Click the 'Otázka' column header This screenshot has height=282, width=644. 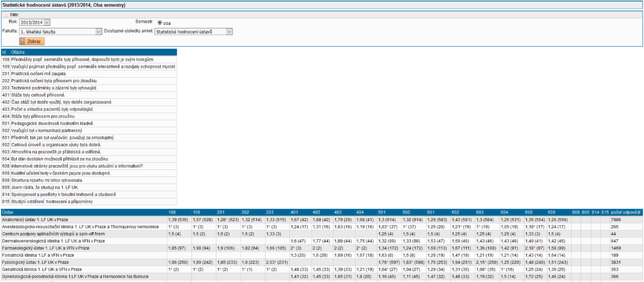tap(18, 52)
